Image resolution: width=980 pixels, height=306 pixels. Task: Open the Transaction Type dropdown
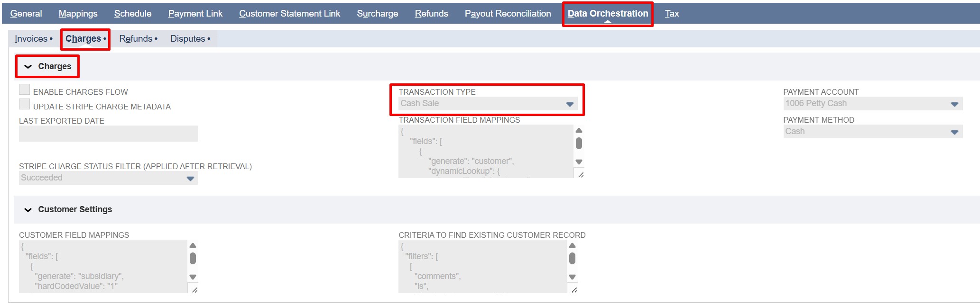tap(487, 104)
